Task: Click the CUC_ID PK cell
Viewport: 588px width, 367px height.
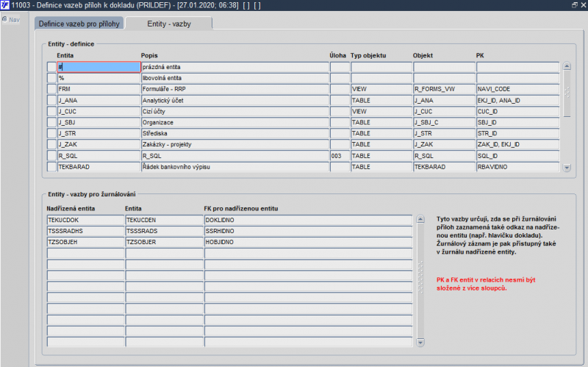Action: coord(518,112)
